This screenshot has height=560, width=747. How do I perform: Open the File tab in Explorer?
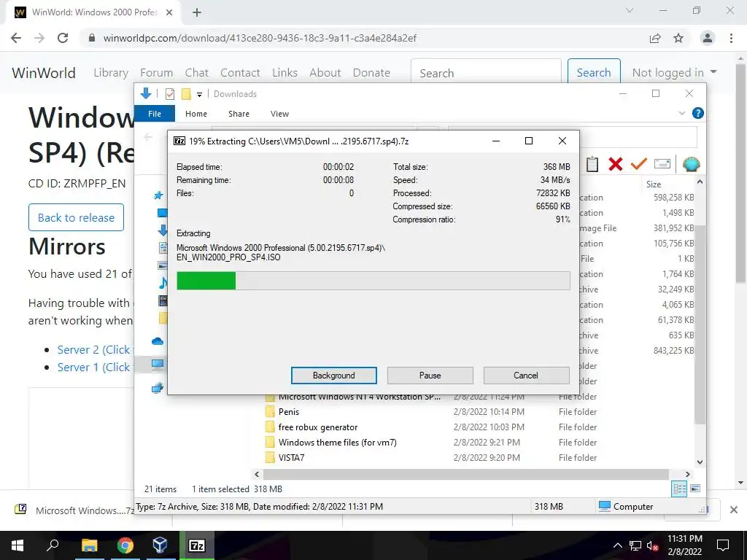(155, 114)
